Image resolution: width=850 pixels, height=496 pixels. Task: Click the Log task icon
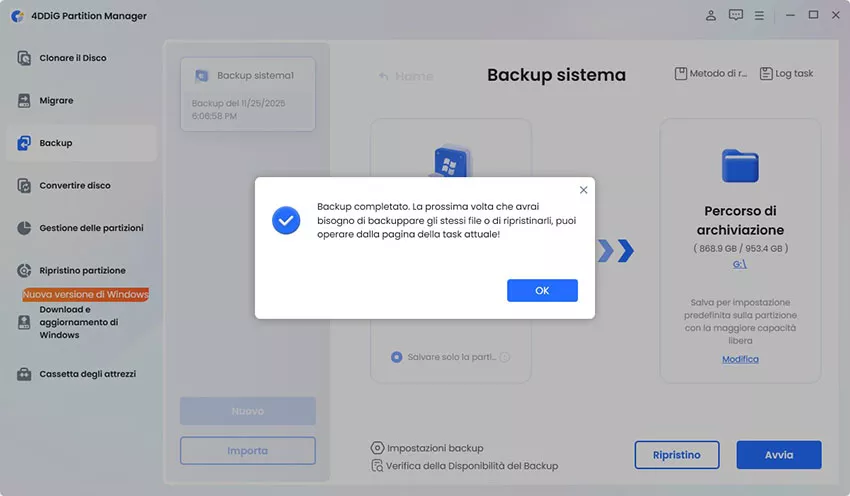[x=765, y=73]
